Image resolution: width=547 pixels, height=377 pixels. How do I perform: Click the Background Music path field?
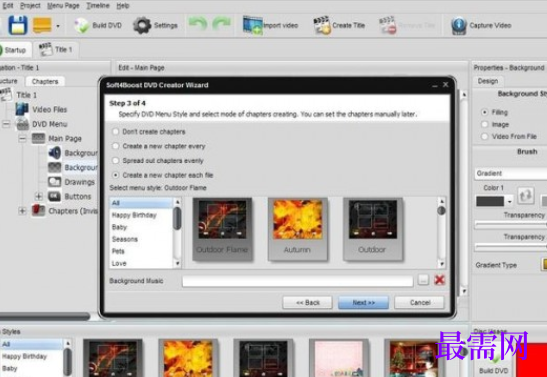tap(298, 281)
